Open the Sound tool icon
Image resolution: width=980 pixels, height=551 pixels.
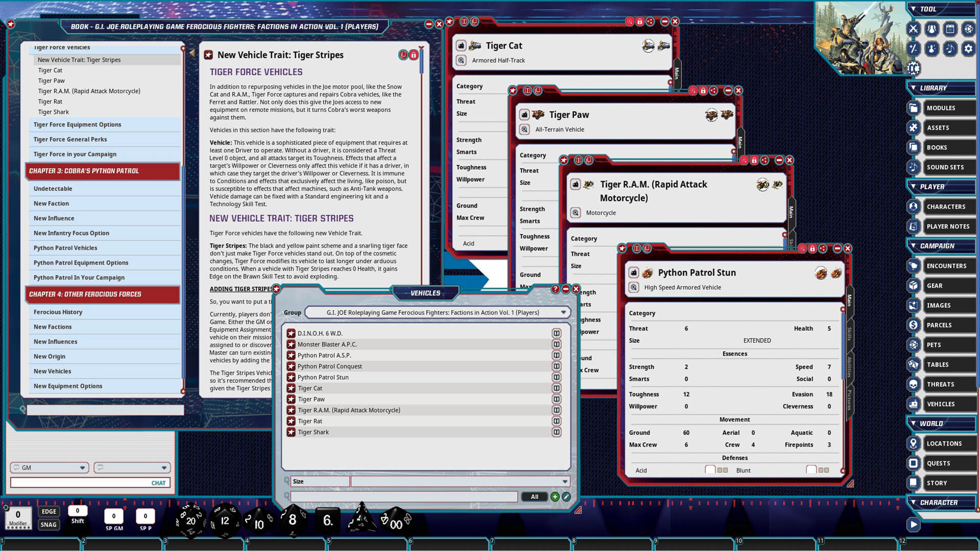pos(950,49)
